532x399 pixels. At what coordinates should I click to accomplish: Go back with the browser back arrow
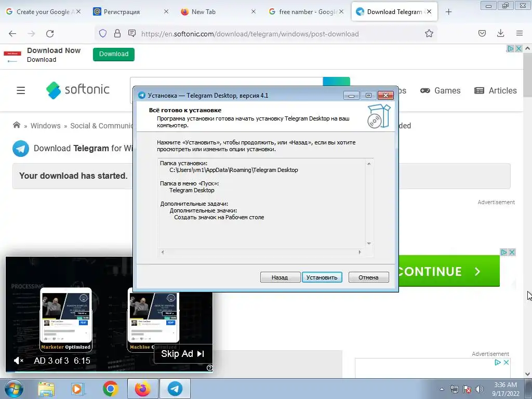(x=12, y=34)
